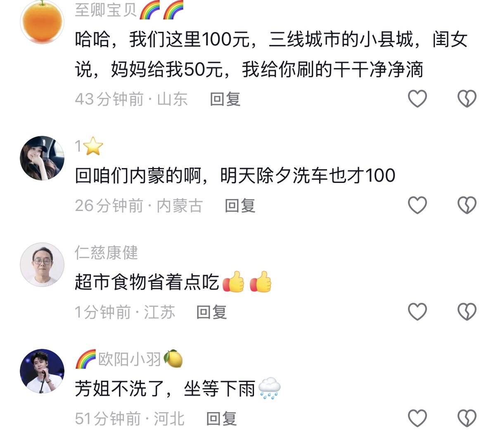Open 欧阳小羽's profile avatar
The width and height of the screenshot is (498, 448).
(42, 371)
